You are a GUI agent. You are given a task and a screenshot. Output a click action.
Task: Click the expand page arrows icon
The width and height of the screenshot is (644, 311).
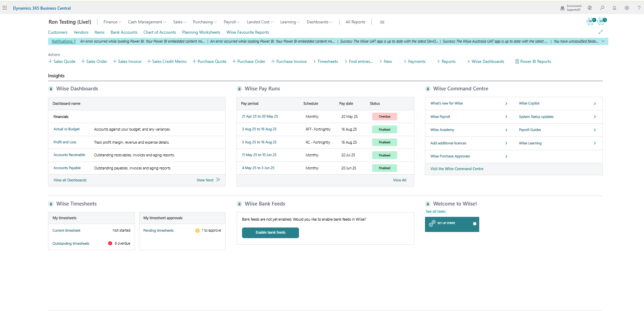600,32
